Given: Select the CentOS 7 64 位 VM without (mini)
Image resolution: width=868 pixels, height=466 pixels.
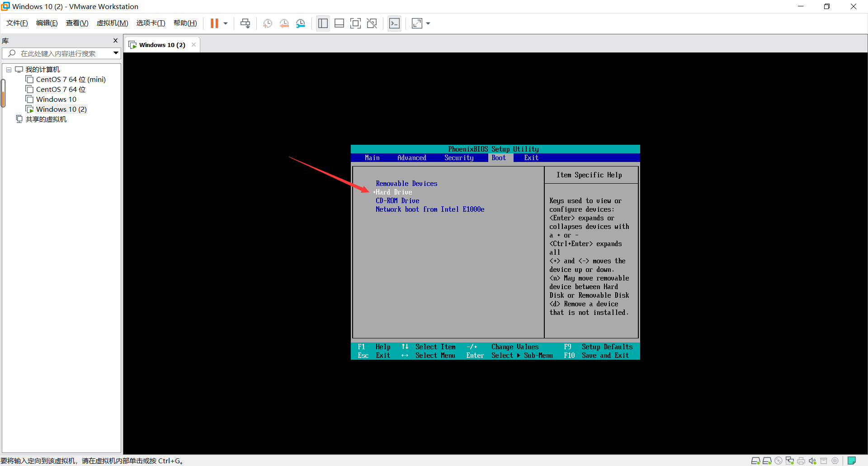Looking at the screenshot, I should (x=61, y=90).
